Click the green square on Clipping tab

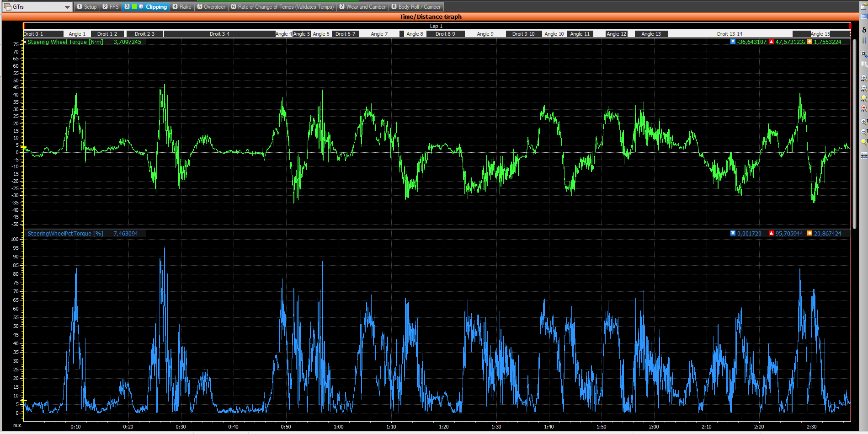pos(134,6)
